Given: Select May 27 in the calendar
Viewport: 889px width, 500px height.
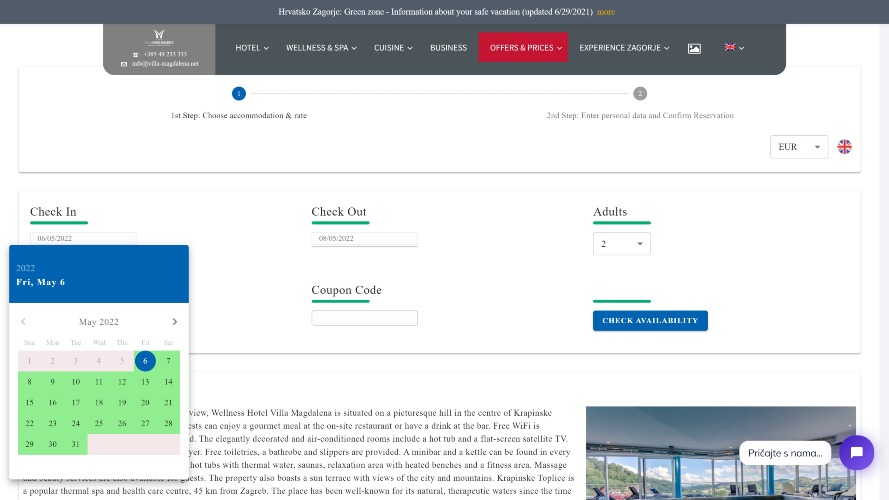Looking at the screenshot, I should (145, 423).
